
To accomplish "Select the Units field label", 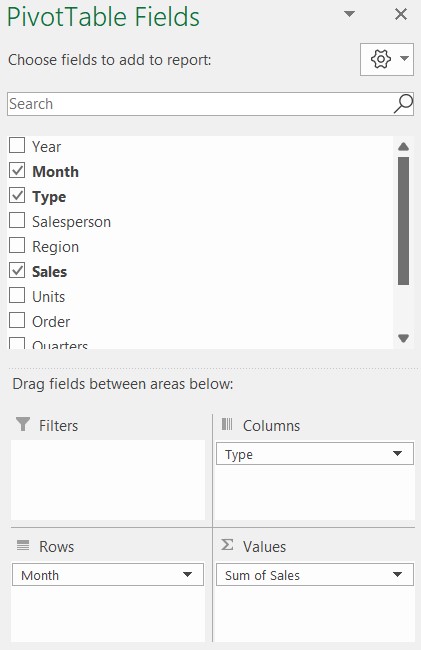I will (x=48, y=297).
